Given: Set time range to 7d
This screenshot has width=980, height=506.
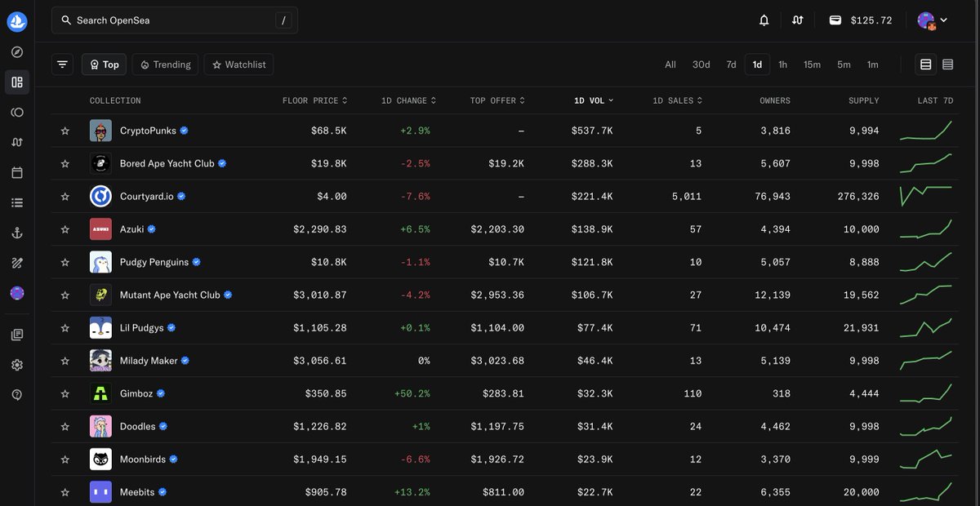Looking at the screenshot, I should pyautogui.click(x=731, y=64).
